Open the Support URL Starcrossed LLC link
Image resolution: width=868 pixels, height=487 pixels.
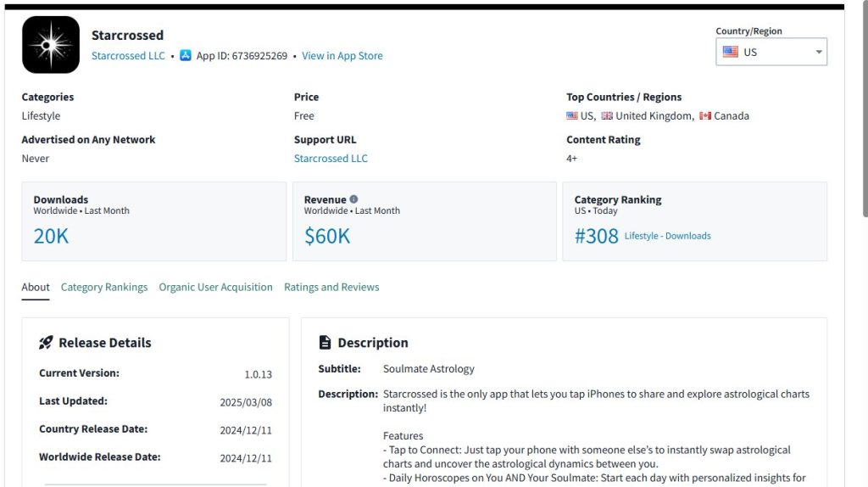pos(331,159)
